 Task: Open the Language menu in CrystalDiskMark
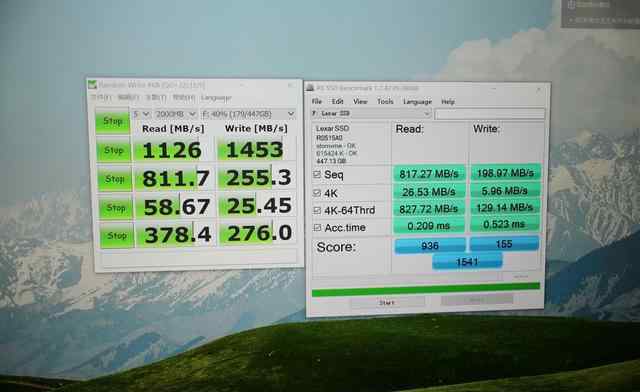coord(216,98)
